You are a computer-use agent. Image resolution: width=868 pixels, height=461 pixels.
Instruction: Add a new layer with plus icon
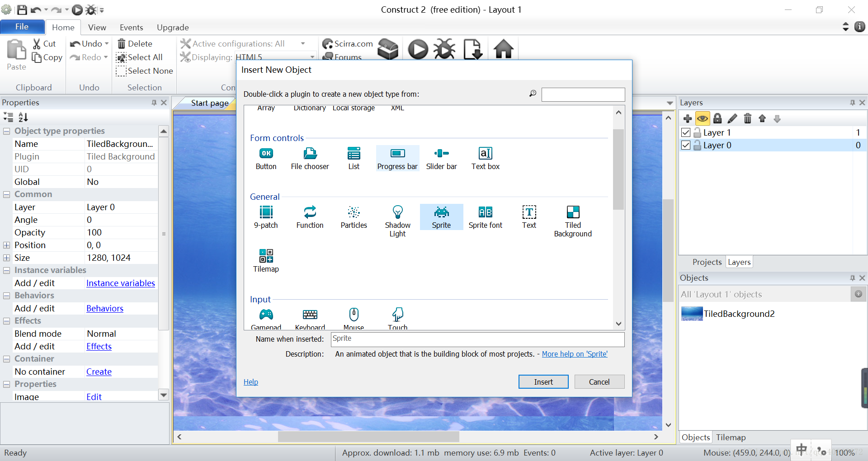pos(688,118)
